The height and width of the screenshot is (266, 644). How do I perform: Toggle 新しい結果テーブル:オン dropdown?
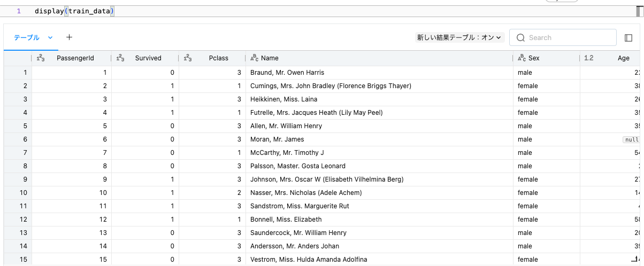(459, 37)
